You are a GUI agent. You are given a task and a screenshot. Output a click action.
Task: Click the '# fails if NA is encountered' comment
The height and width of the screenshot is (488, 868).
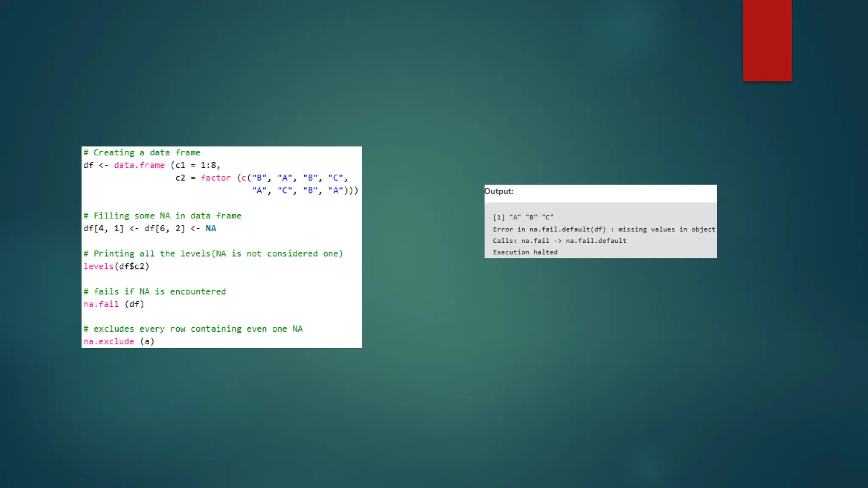(x=155, y=291)
